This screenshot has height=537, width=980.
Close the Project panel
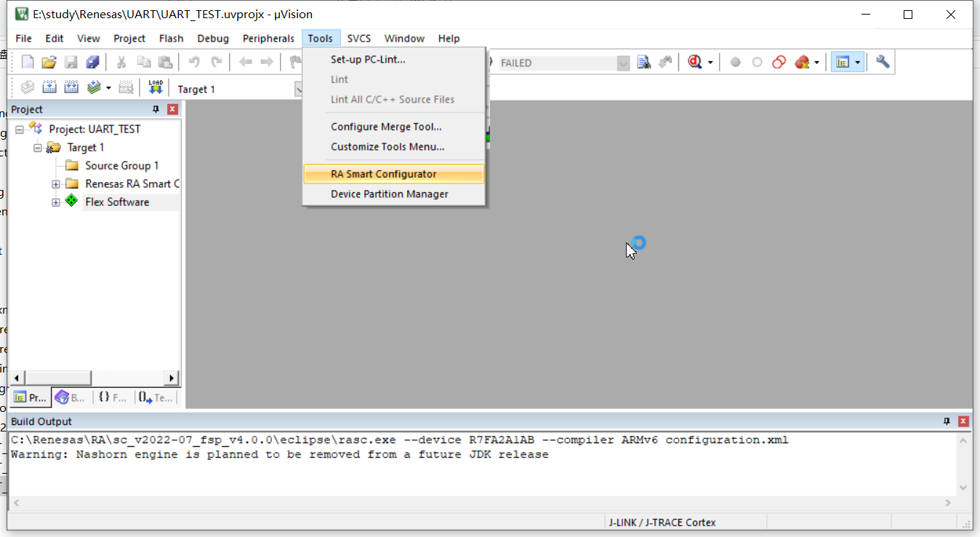172,109
